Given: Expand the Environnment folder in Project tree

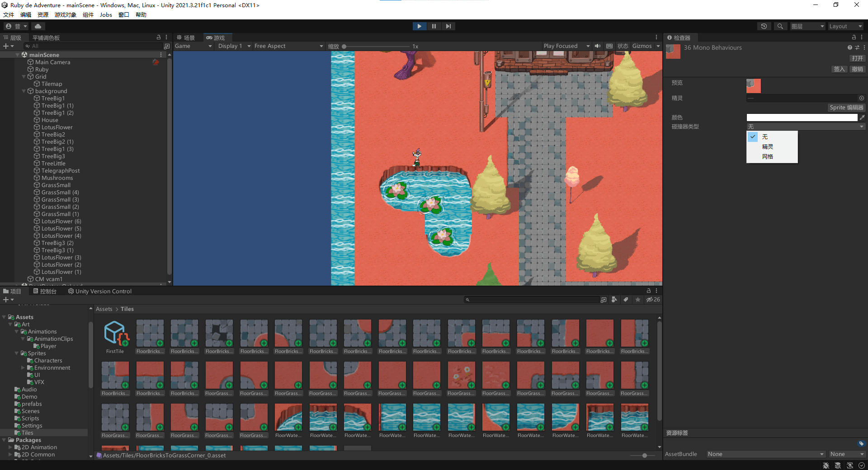Looking at the screenshot, I should [23, 367].
